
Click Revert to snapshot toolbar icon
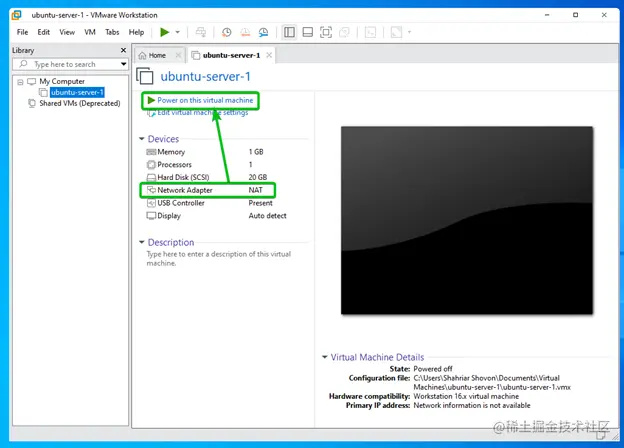pos(245,32)
